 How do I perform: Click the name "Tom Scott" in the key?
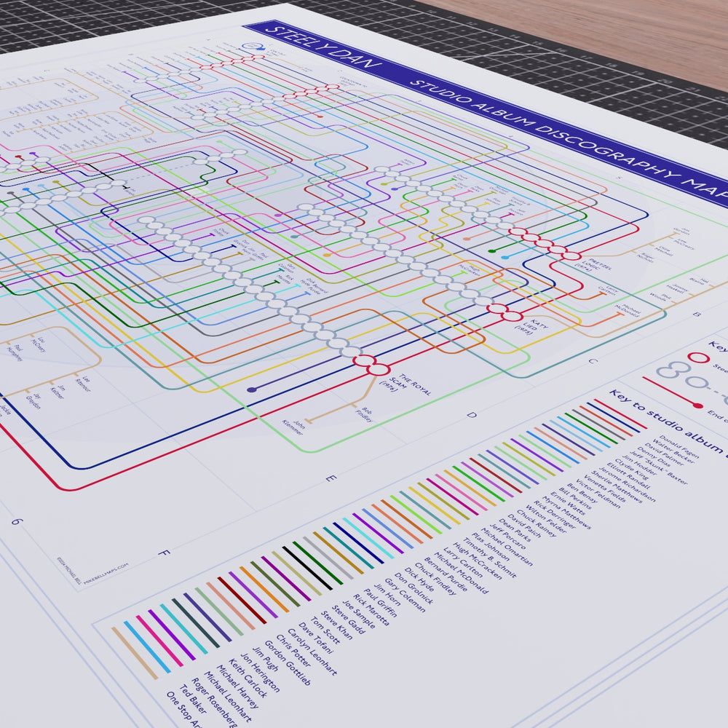coord(325,630)
